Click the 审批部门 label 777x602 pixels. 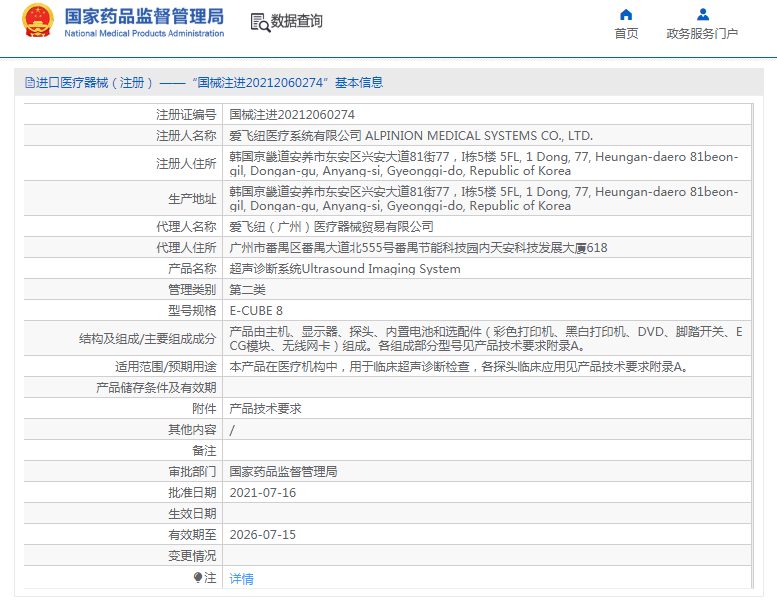[x=192, y=472]
